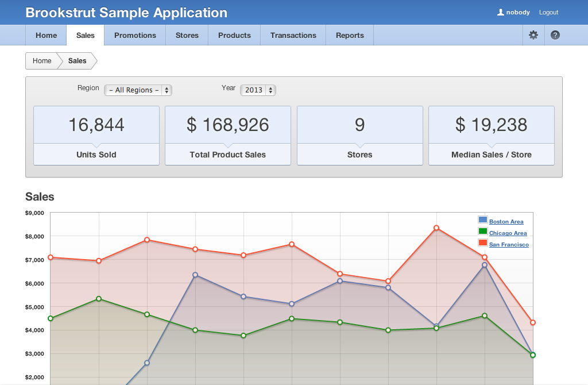Click the help question mark icon
This screenshot has height=385, width=588.
pos(555,35)
